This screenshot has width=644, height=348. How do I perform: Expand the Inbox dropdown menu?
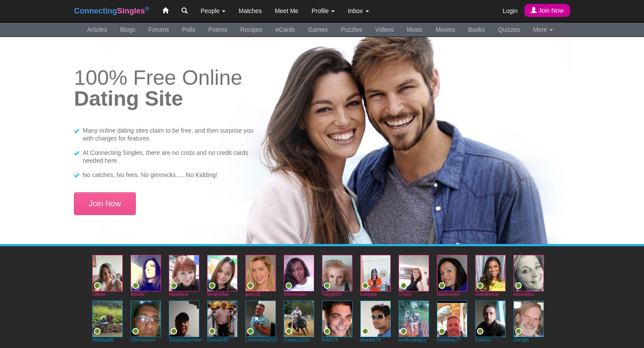coord(358,11)
